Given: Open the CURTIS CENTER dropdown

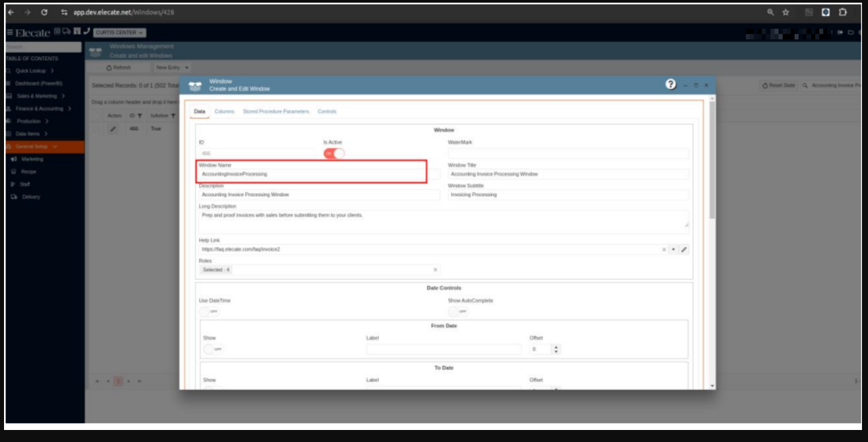Looking at the screenshot, I should [x=120, y=32].
